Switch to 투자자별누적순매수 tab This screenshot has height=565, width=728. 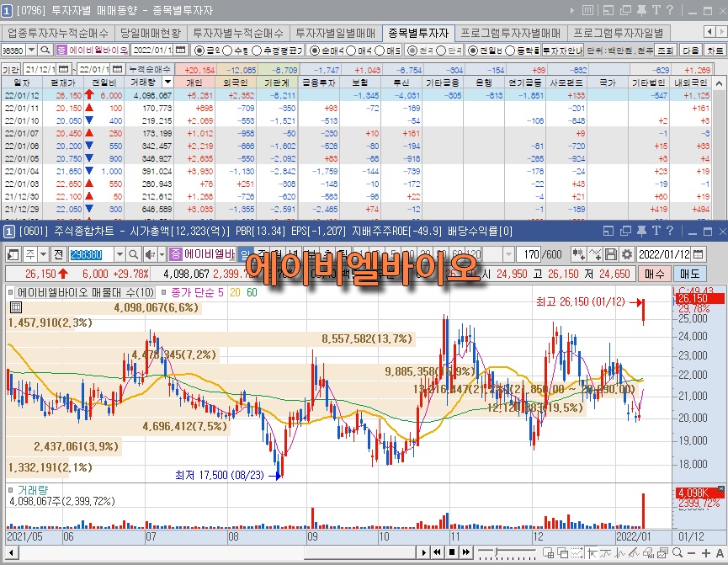coord(238,33)
